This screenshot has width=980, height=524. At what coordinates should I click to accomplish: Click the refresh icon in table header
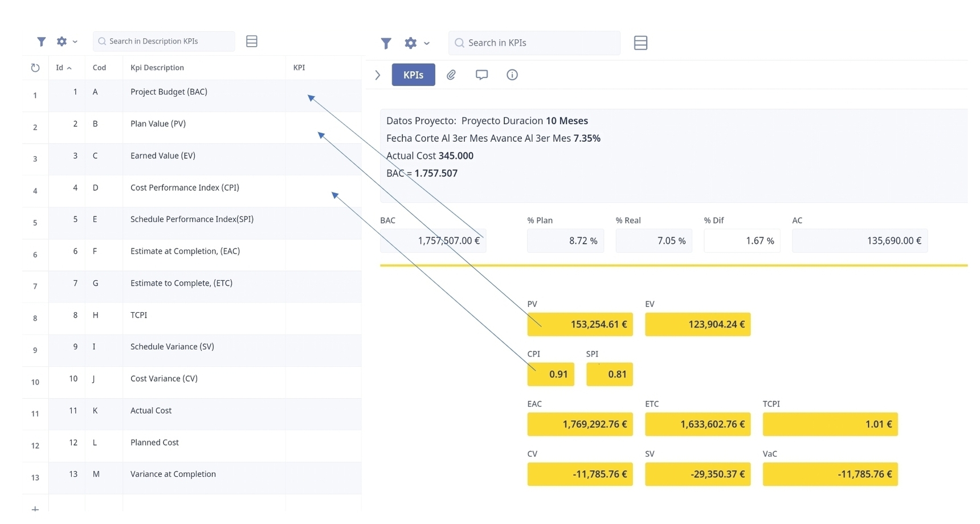click(35, 68)
